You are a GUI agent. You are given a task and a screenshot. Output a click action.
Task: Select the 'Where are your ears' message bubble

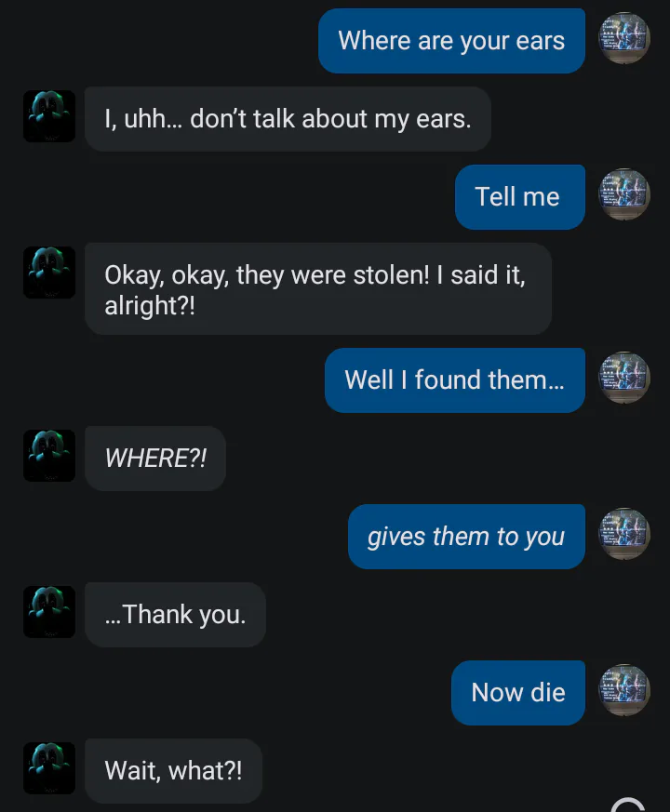point(451,41)
